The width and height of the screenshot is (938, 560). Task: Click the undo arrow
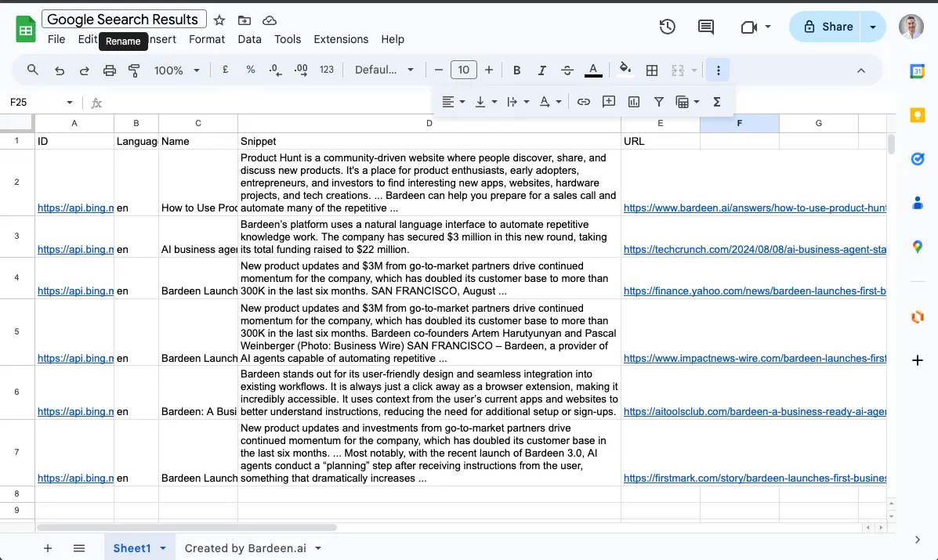point(60,70)
